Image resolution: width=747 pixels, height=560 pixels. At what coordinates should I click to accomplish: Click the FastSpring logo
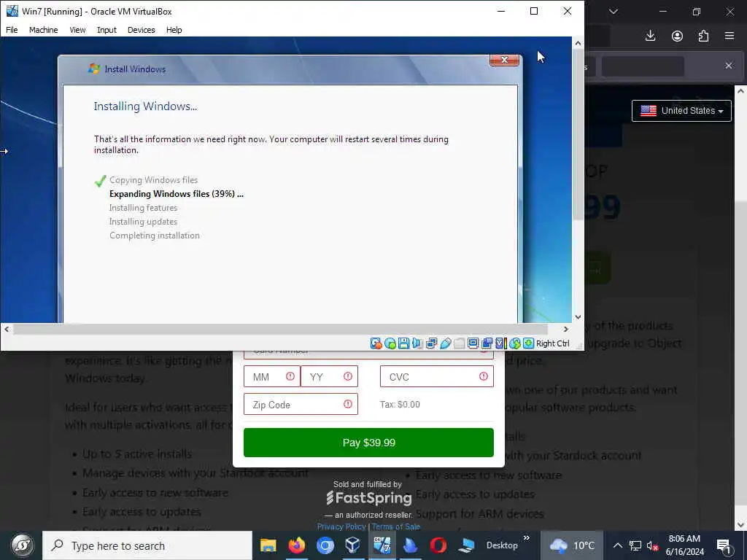pos(368,498)
